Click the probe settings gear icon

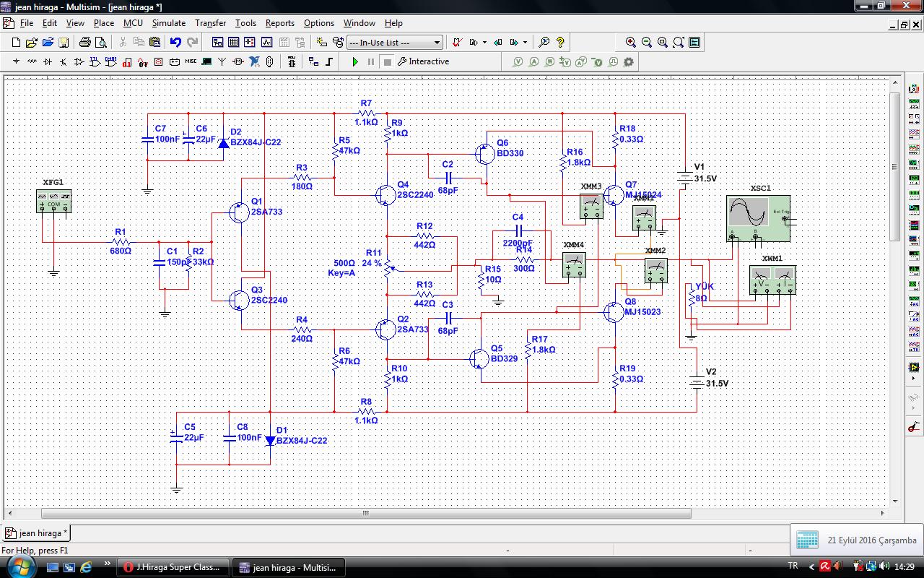point(629,62)
